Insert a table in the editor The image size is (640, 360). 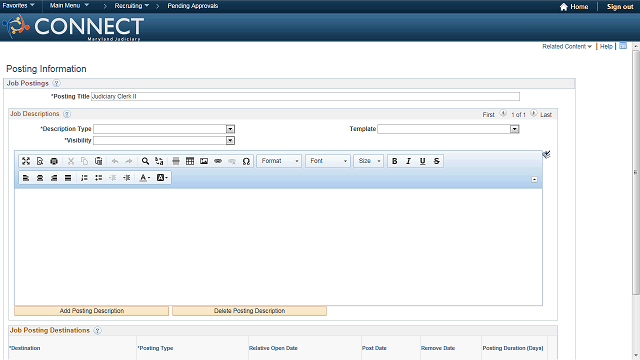pyautogui.click(x=190, y=161)
